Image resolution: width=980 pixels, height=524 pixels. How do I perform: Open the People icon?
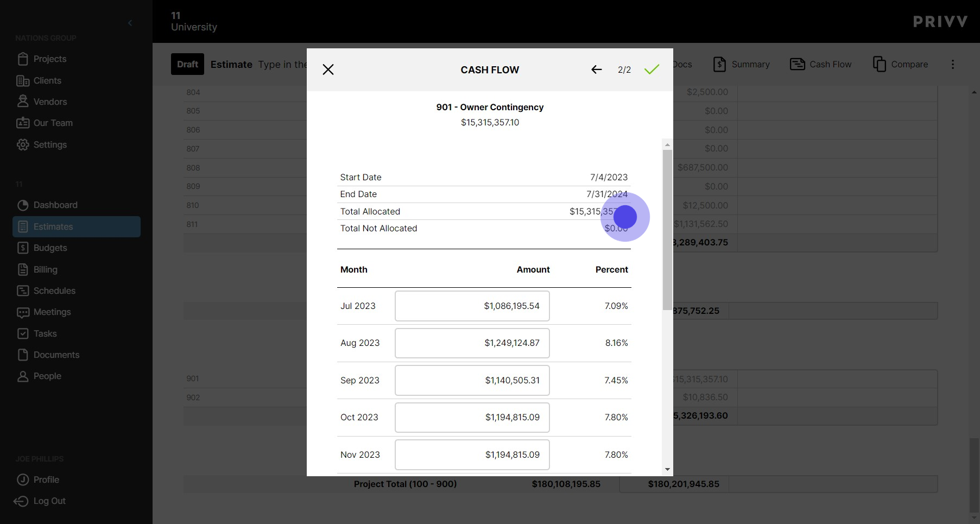tap(23, 376)
